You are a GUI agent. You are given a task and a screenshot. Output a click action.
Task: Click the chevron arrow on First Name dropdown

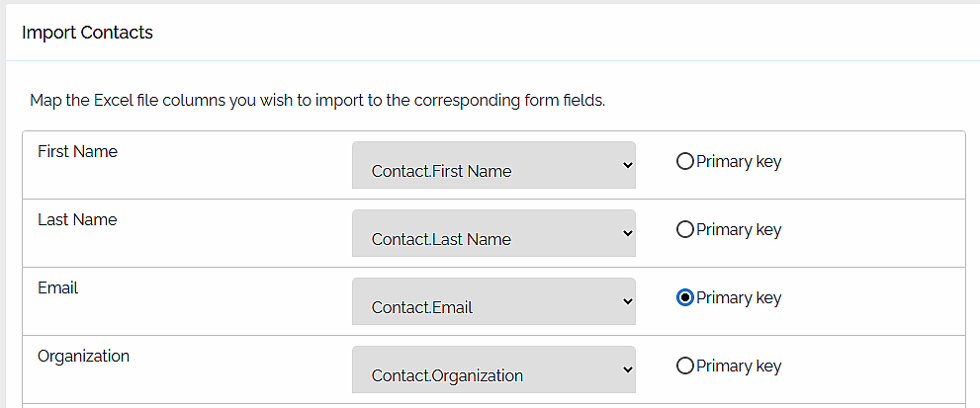(x=627, y=165)
